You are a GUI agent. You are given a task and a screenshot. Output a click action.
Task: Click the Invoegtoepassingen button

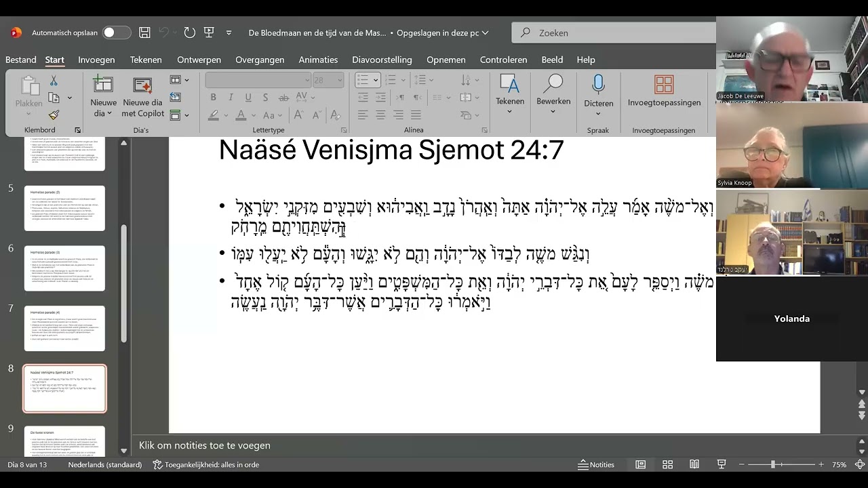click(x=664, y=92)
